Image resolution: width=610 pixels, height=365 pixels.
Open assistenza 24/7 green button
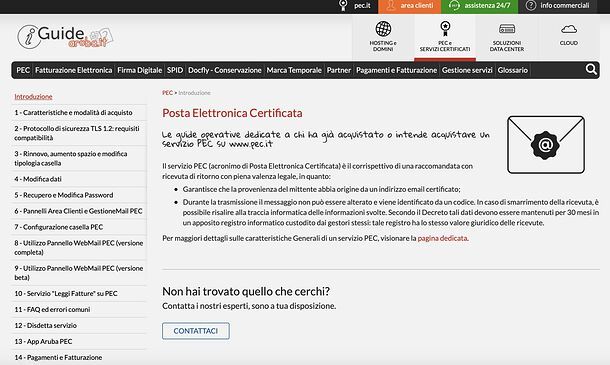480,6
